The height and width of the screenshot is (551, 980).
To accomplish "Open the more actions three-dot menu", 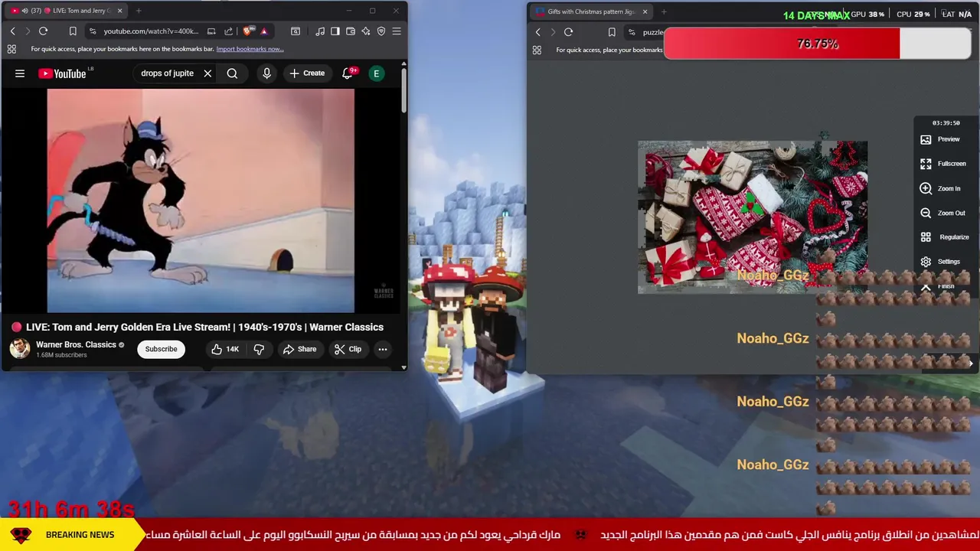I will [382, 349].
